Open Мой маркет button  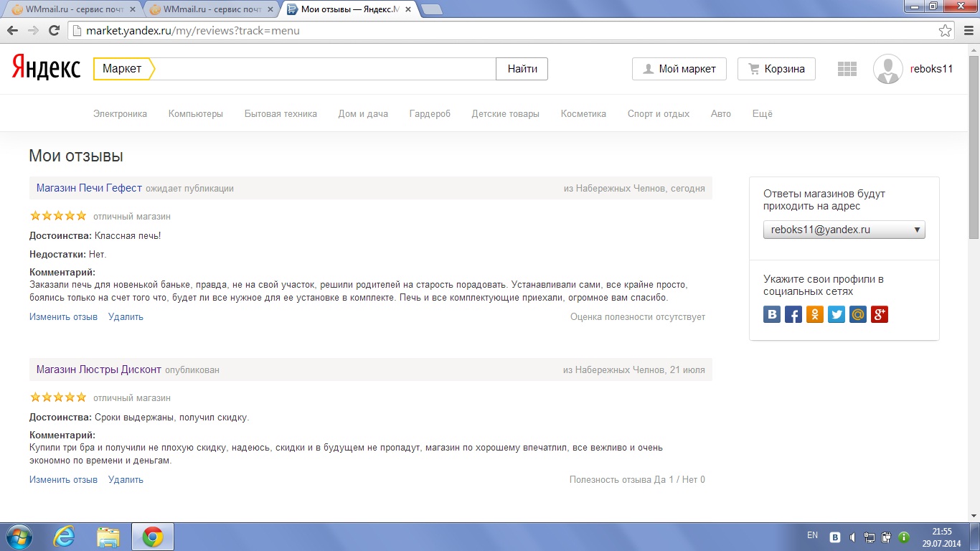[679, 69]
